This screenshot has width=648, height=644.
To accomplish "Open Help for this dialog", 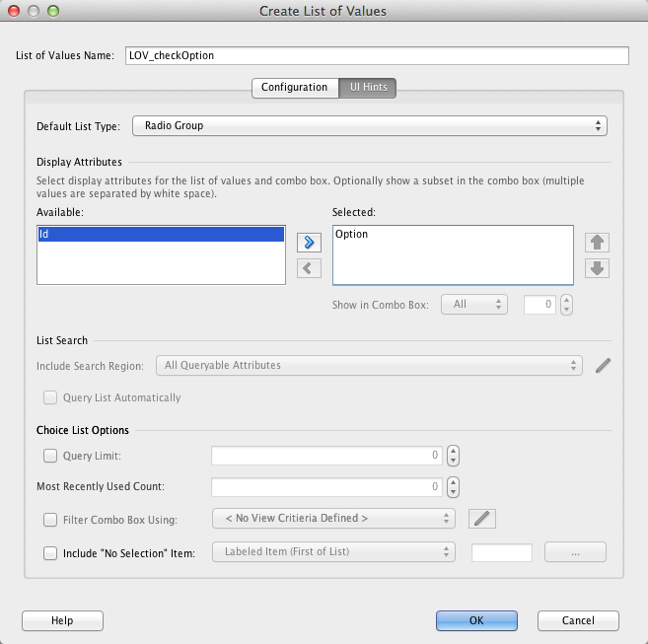I will 62,620.
